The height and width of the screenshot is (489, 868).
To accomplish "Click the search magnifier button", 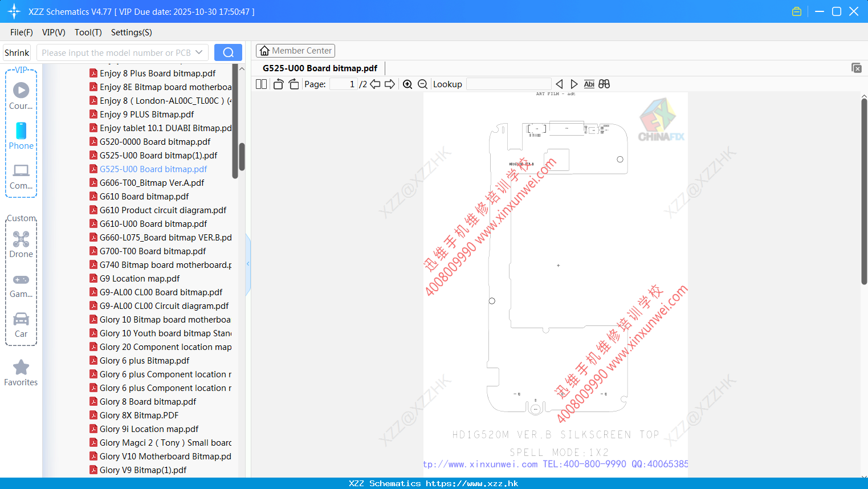I will [228, 52].
